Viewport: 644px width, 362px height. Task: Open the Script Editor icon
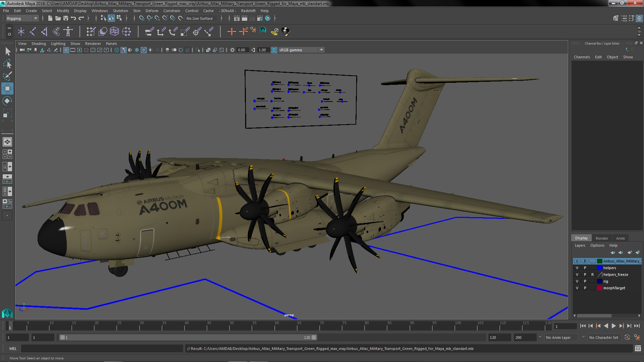click(x=638, y=349)
